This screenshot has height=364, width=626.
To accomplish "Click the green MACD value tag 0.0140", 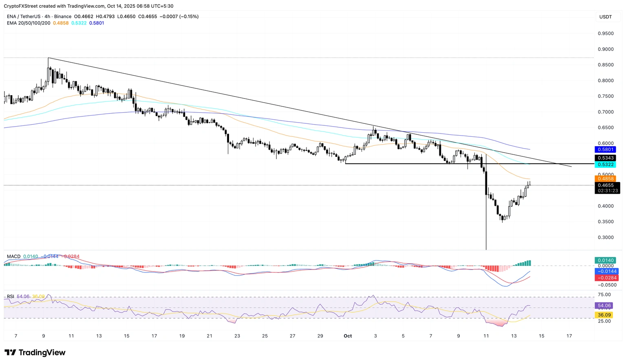I will click(606, 260).
